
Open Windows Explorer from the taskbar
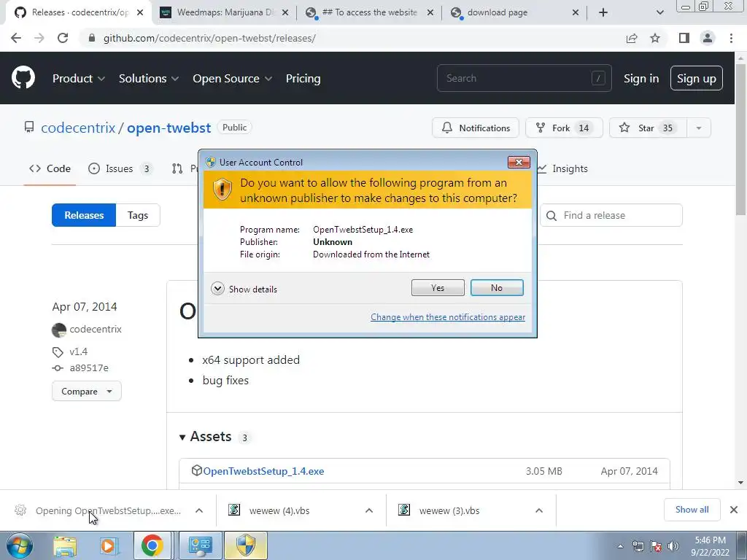[65, 545]
